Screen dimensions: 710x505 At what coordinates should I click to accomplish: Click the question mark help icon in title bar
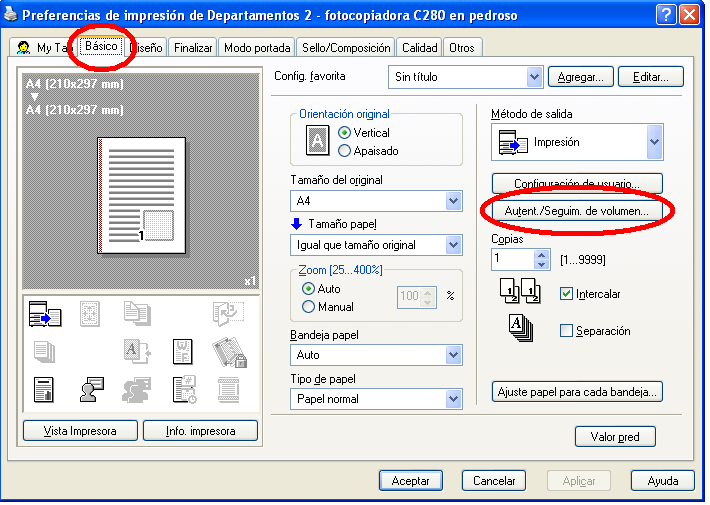coord(666,14)
